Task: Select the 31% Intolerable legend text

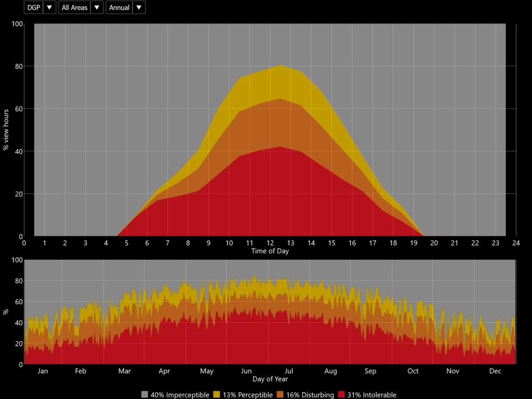Action: (372, 395)
